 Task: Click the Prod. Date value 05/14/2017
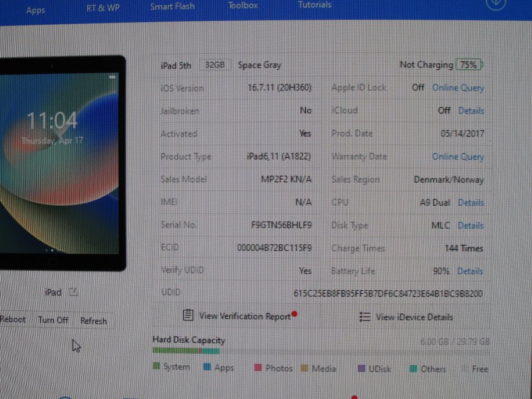(462, 134)
